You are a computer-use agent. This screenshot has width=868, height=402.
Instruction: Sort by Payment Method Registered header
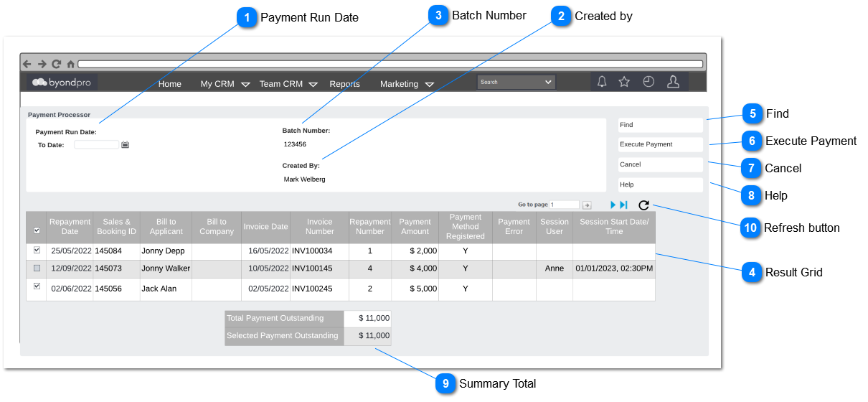466,227
